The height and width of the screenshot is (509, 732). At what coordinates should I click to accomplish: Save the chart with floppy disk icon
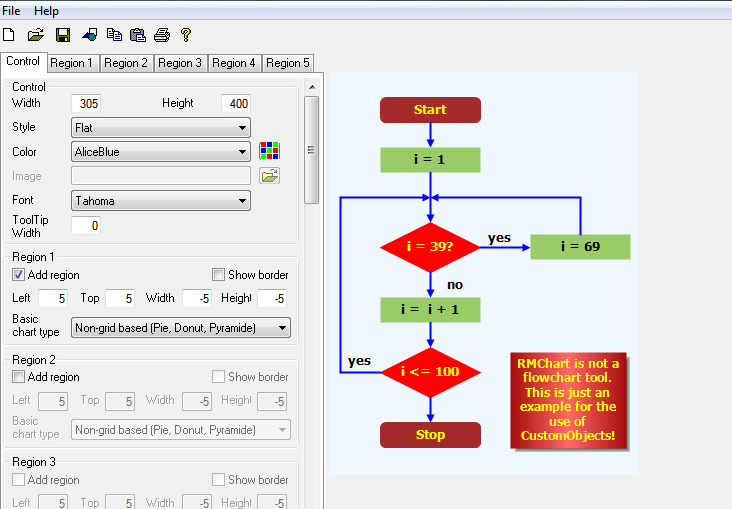click(x=63, y=35)
